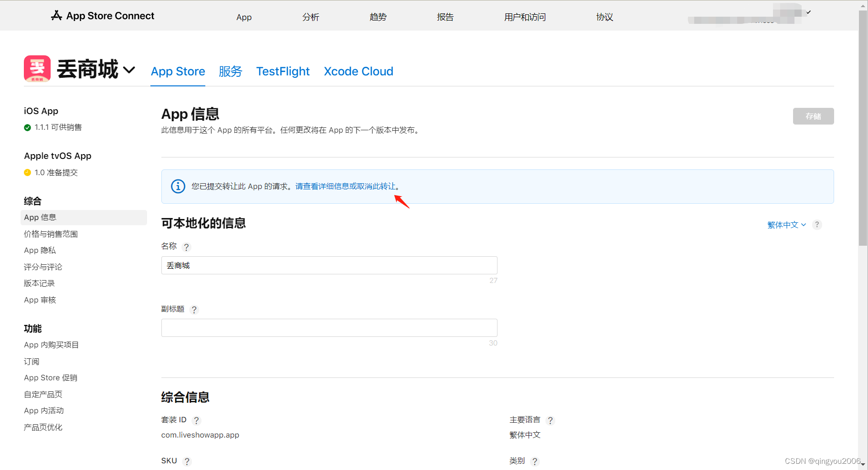This screenshot has height=470, width=868.
Task: Open 分析 in top navigation
Action: 311,17
